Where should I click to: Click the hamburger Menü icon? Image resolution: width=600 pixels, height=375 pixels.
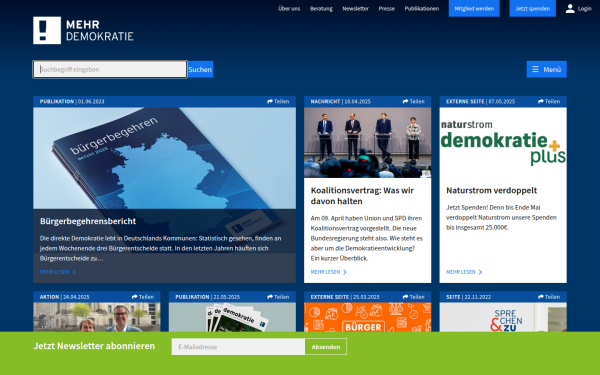coord(535,69)
